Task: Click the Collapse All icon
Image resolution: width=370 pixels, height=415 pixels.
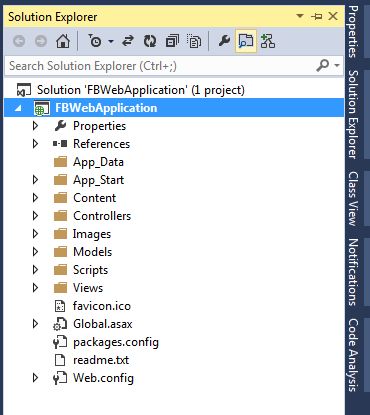Action: tap(172, 41)
